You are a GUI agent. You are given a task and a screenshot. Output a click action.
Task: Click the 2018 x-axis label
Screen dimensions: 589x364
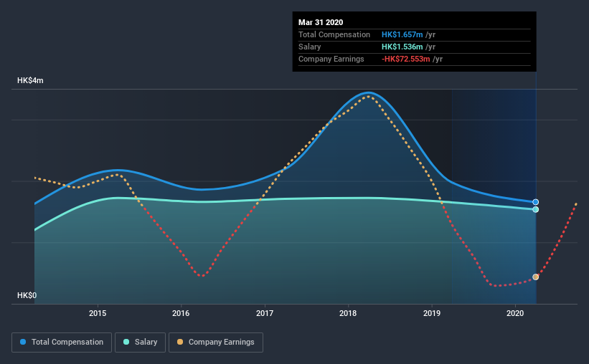point(348,313)
